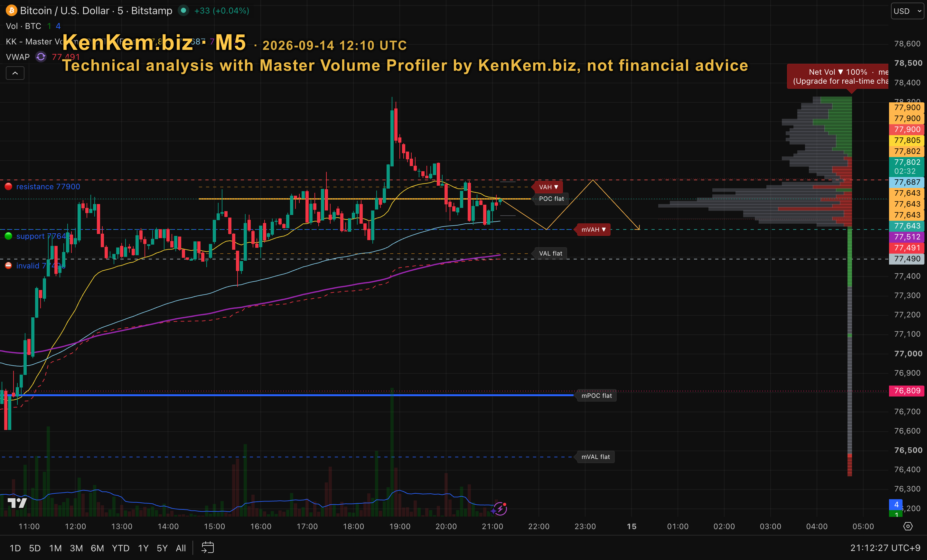The height and width of the screenshot is (560, 927).
Task: Click the red 77,491 VWAP price tag
Action: click(907, 248)
